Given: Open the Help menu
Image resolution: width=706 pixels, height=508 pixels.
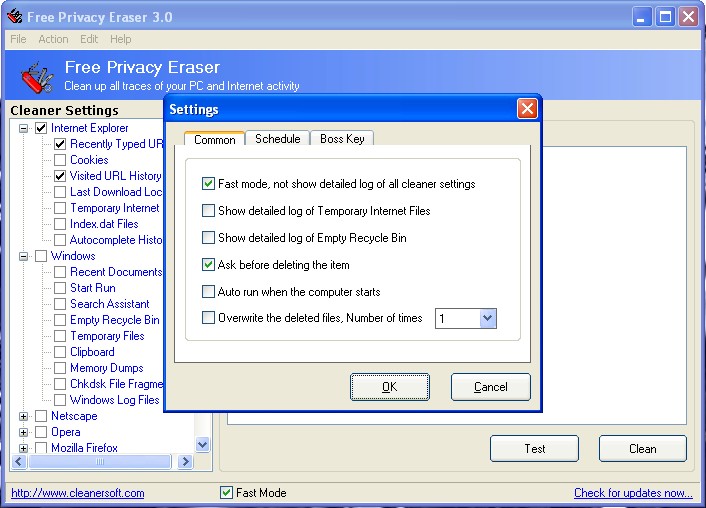Looking at the screenshot, I should pyautogui.click(x=121, y=39).
